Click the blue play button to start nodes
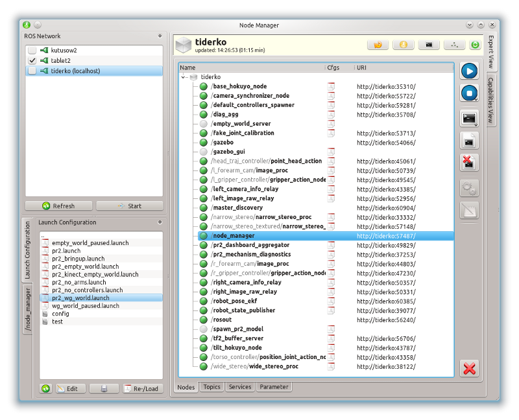The height and width of the screenshot is (420, 519). click(x=469, y=71)
